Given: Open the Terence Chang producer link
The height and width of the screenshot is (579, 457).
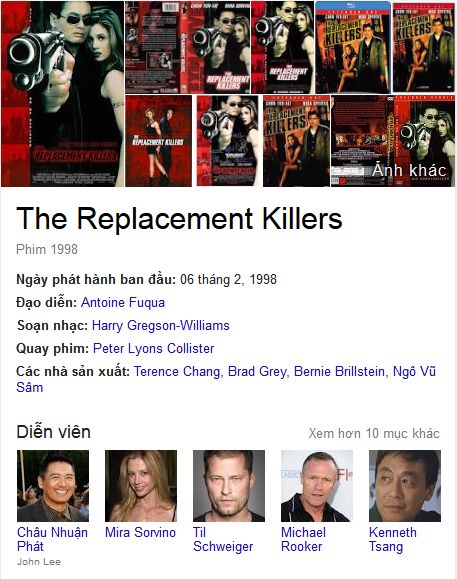Looking at the screenshot, I should coord(177,371).
